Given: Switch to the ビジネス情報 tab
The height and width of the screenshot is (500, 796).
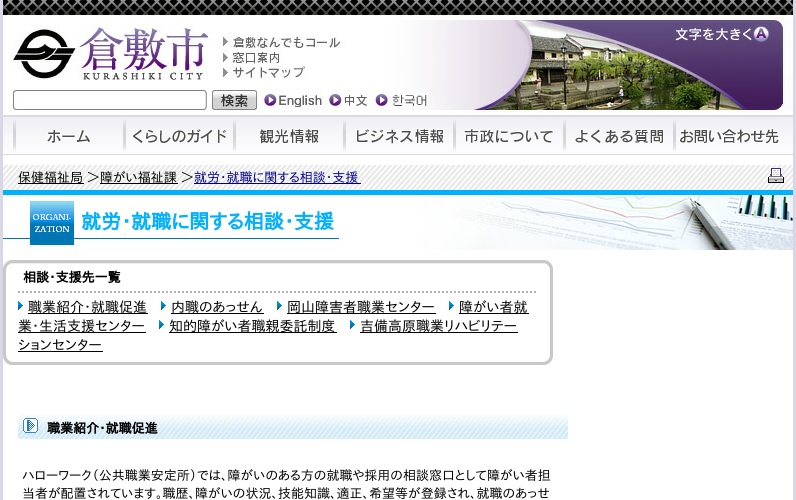Looking at the screenshot, I should coord(399,137).
